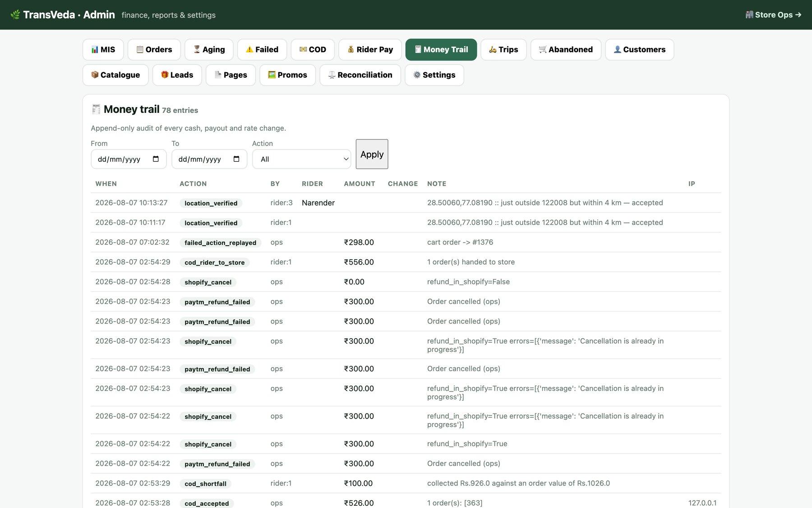Switch to the Aging tab
812x508 pixels.
209,50
